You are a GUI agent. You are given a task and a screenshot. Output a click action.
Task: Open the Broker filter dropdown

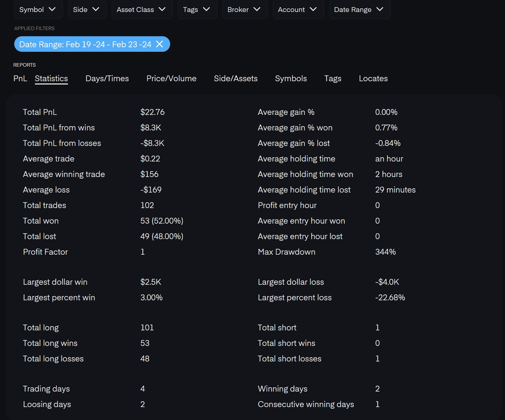tap(244, 9)
